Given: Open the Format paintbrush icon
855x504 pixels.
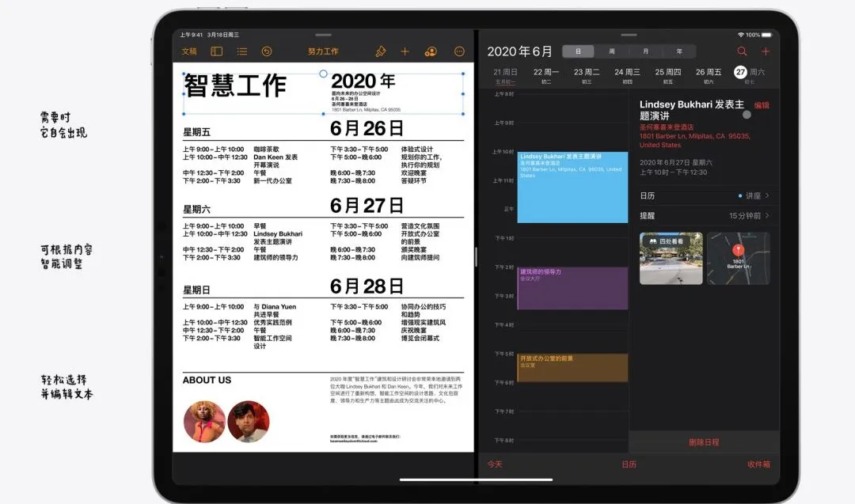Looking at the screenshot, I should [380, 51].
